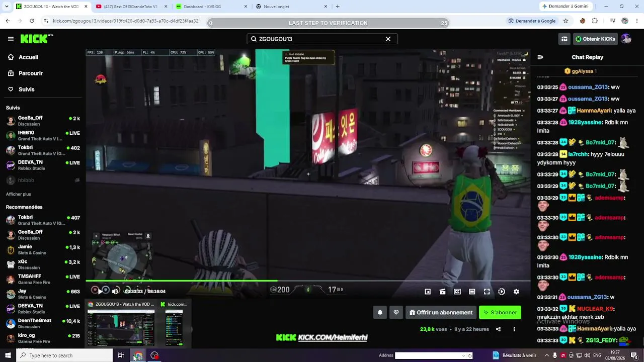The width and height of the screenshot is (644, 362).
Task: Open the more options kebab menu
Action: [514, 329]
